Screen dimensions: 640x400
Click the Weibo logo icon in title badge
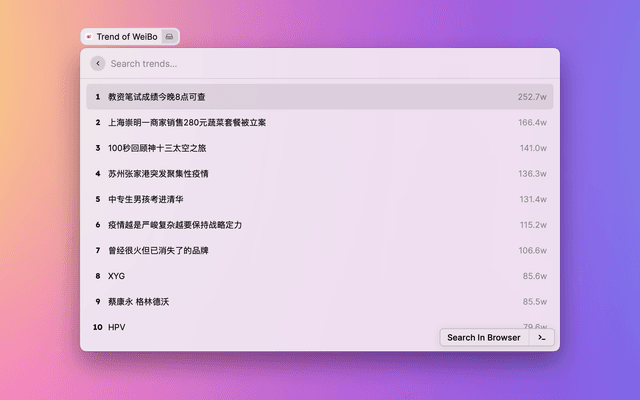pos(90,37)
